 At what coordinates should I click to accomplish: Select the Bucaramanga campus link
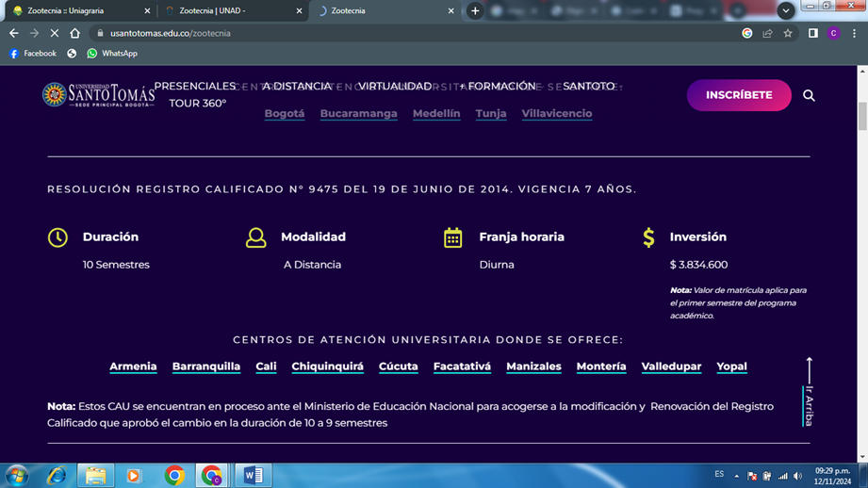click(358, 114)
